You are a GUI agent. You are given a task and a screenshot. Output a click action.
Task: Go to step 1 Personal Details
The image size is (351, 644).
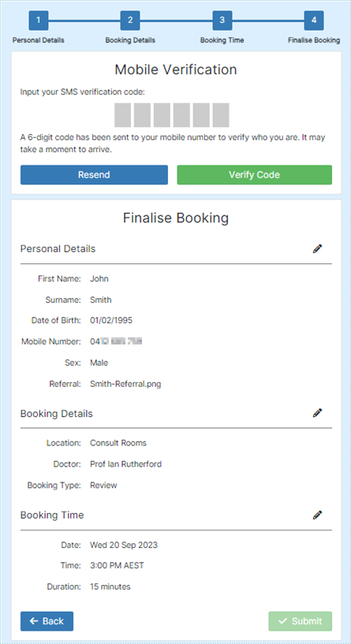point(38,20)
